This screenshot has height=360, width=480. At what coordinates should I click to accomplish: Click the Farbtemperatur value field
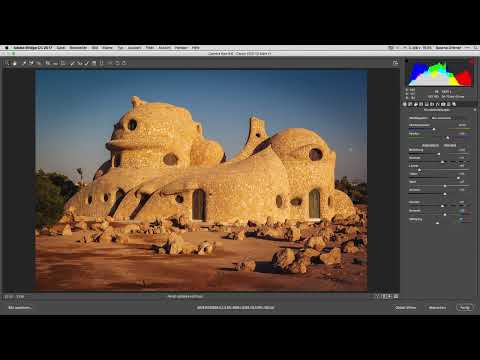tap(462, 125)
